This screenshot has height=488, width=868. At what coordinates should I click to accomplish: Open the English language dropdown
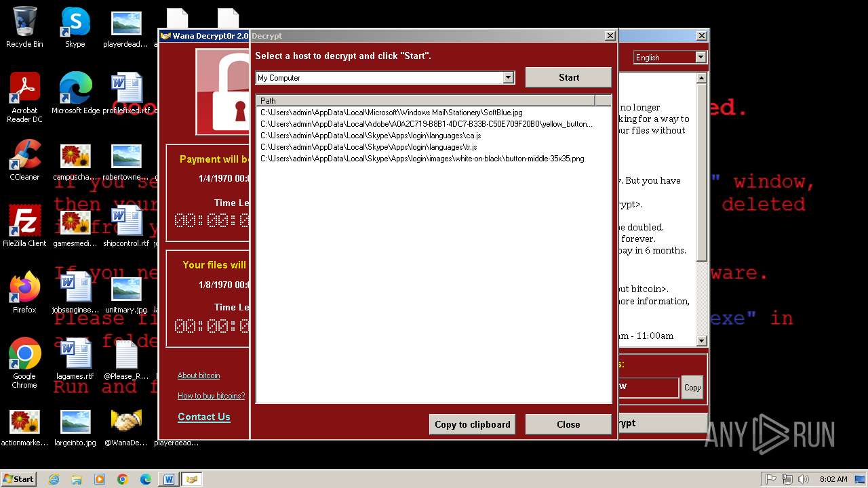[x=701, y=57]
